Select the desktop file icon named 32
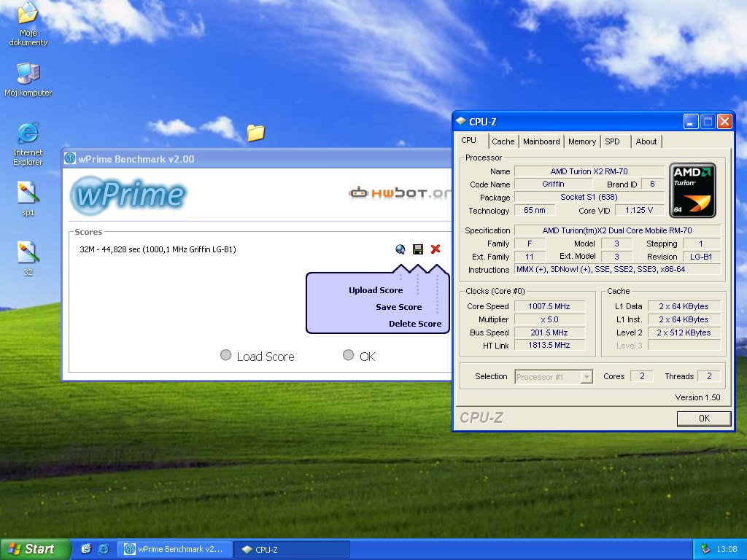747x560 pixels. point(28,259)
